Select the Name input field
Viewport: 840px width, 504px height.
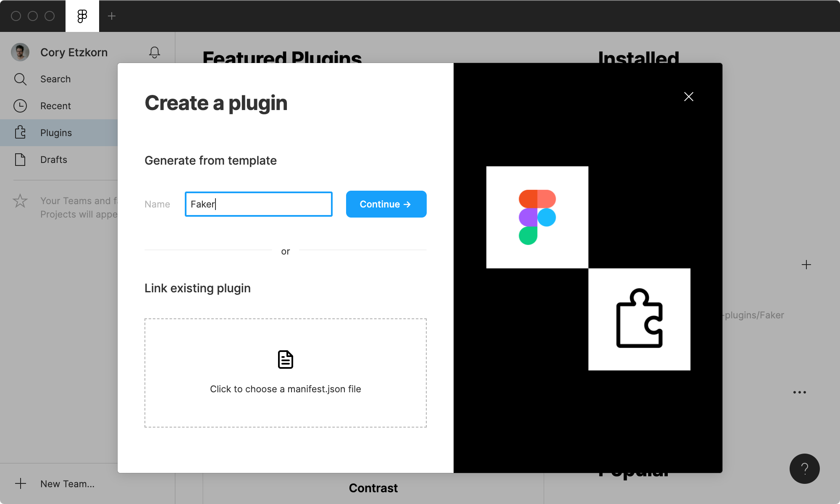pos(259,204)
